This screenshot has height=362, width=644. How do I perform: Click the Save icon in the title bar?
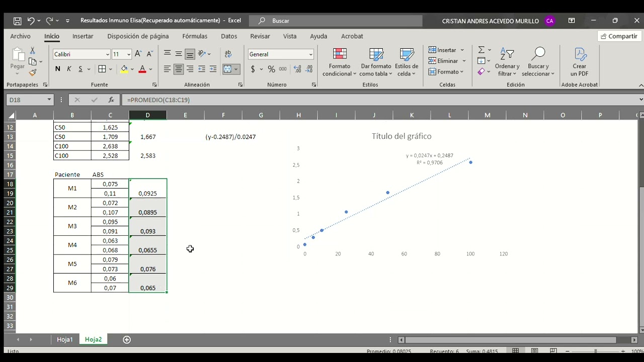[17, 21]
